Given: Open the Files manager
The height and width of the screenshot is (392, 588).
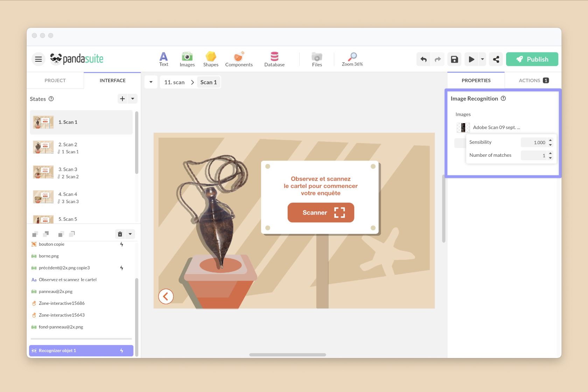Looking at the screenshot, I should click(317, 59).
